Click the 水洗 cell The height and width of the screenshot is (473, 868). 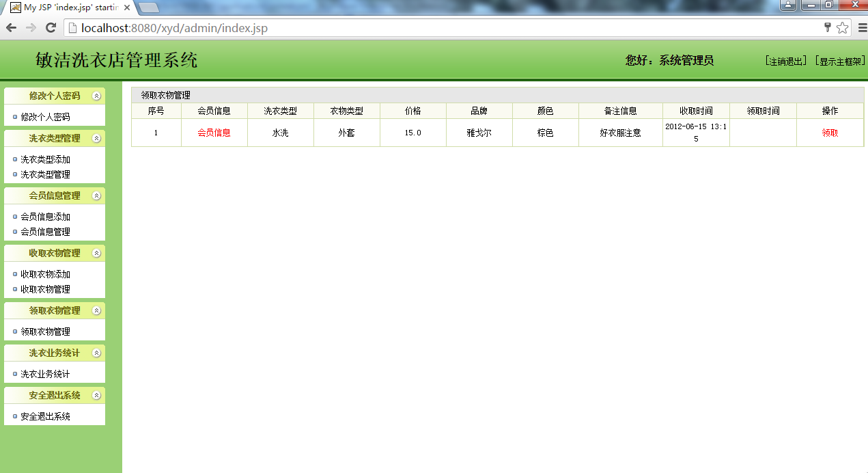[x=280, y=133]
